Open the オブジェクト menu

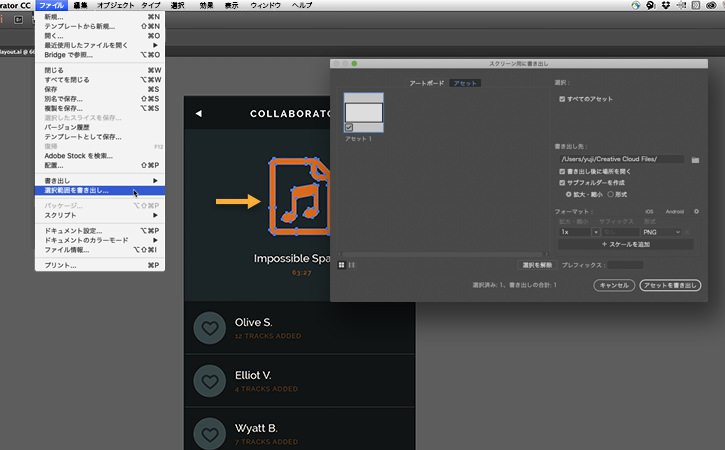click(115, 6)
